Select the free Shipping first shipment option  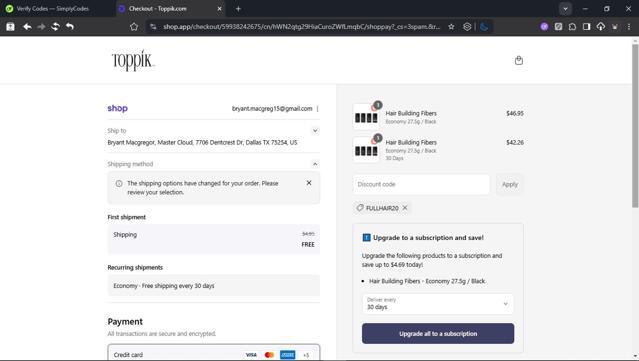click(x=214, y=239)
